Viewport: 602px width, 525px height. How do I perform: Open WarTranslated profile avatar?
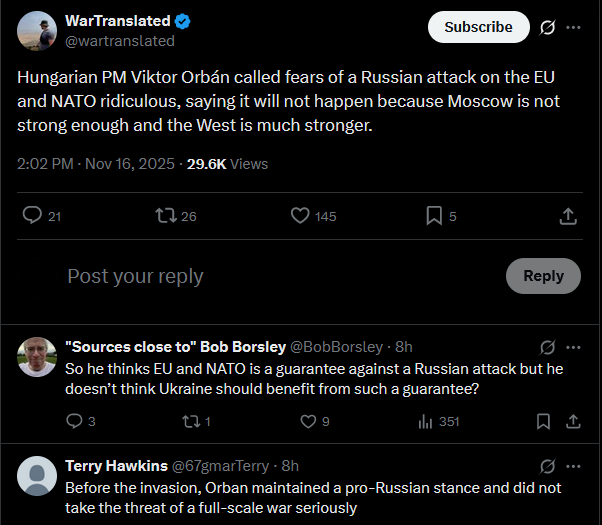pos(36,31)
